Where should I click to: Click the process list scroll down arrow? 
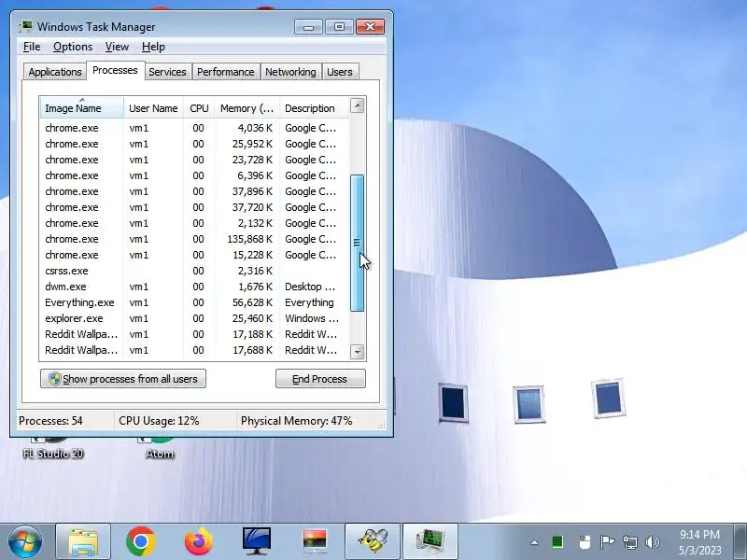click(358, 352)
